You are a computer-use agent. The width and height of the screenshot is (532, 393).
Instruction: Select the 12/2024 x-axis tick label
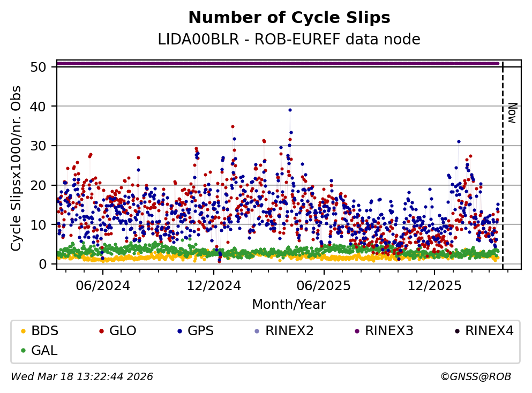[x=213, y=285]
